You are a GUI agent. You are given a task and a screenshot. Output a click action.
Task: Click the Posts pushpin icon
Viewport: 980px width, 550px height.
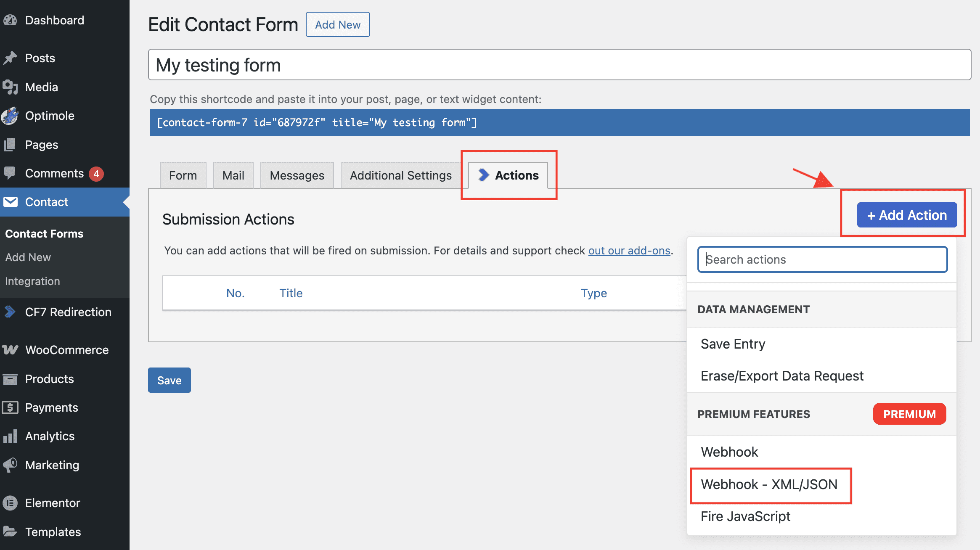click(10, 58)
